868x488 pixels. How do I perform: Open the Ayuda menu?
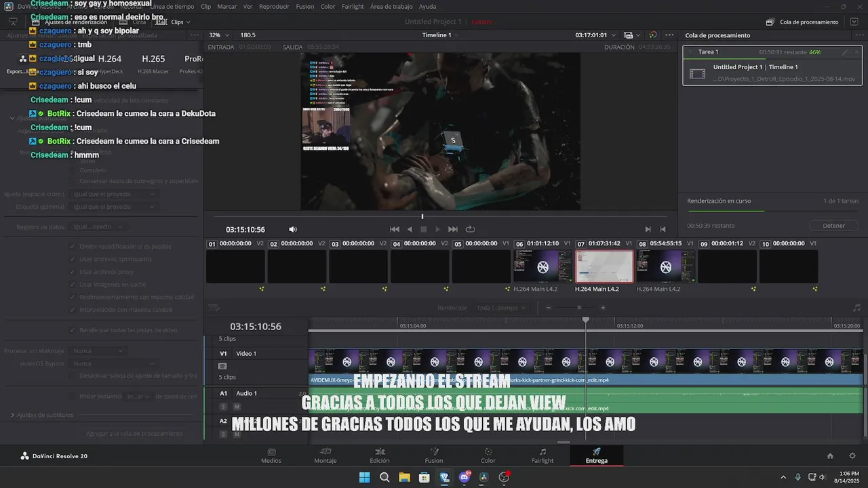[x=428, y=6]
